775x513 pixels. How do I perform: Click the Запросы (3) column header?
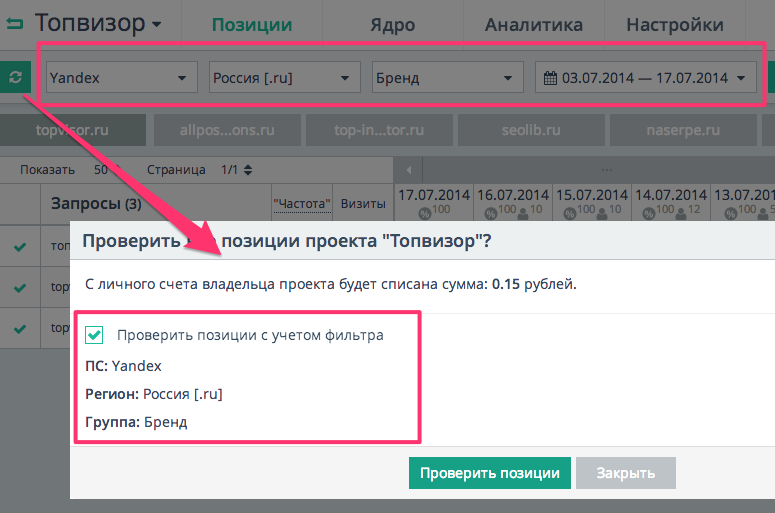[96, 204]
